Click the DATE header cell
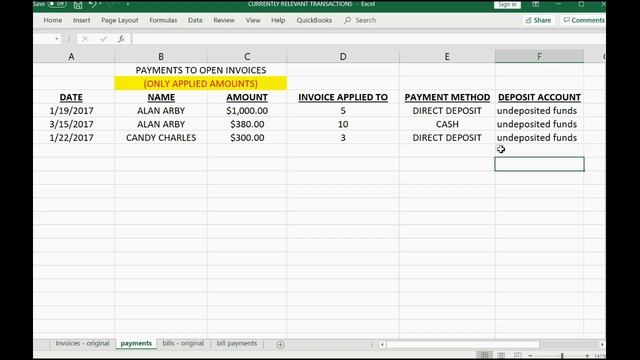 (71, 97)
